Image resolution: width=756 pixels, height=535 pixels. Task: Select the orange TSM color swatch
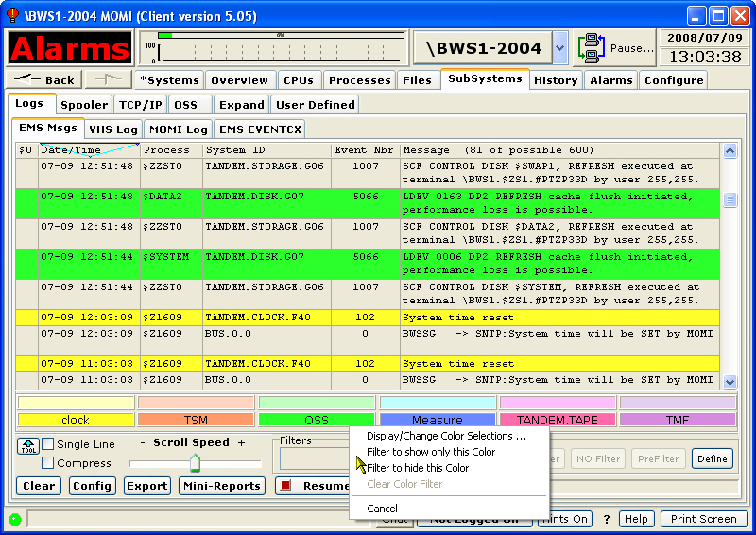pyautogui.click(x=196, y=420)
